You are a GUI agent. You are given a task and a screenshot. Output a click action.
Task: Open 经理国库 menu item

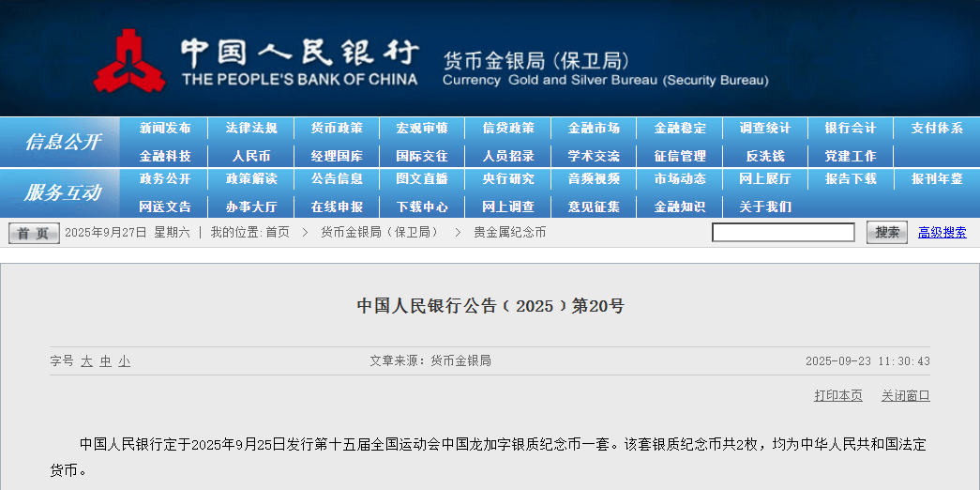(337, 156)
